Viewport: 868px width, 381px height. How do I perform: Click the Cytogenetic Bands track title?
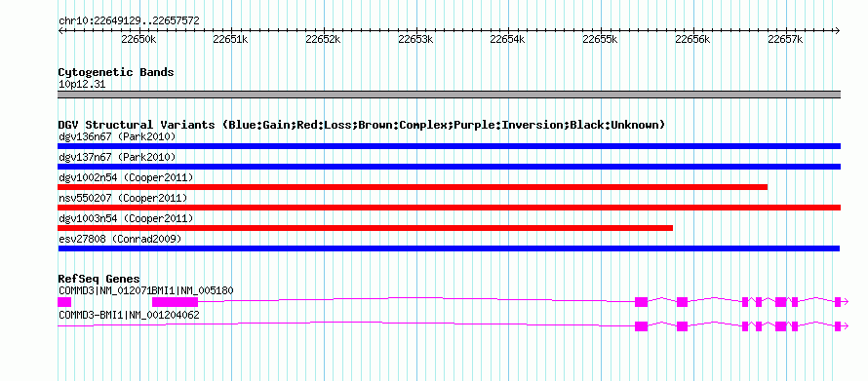click(x=116, y=72)
